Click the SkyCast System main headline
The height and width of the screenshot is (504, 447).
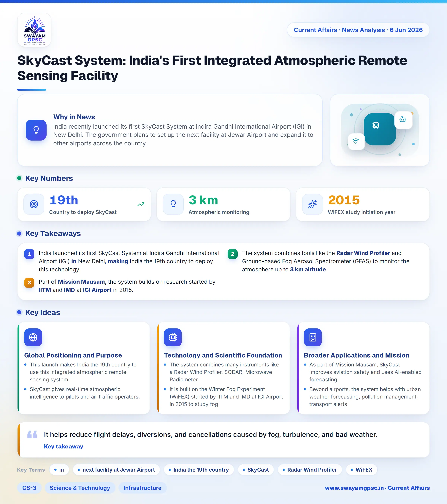pyautogui.click(x=212, y=68)
